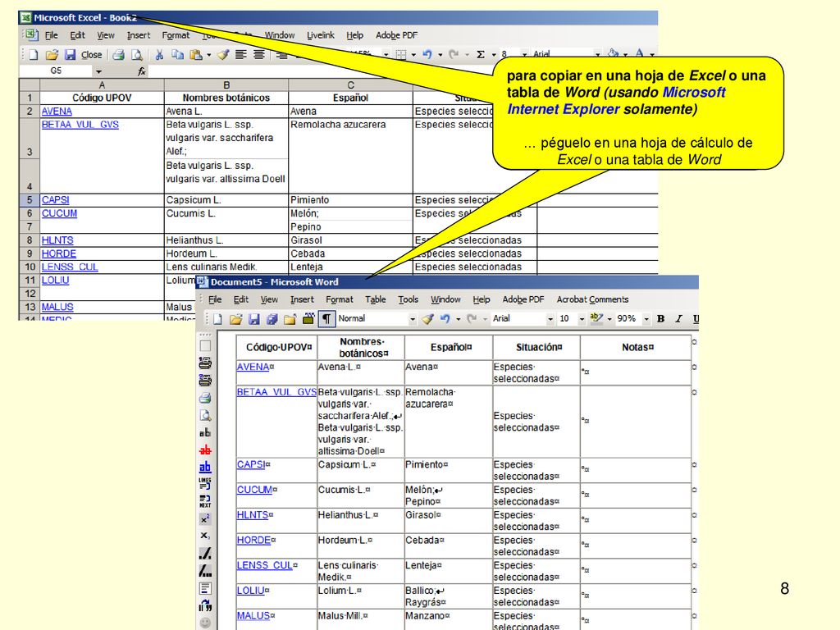Open the Livelink menu in Excel
Screen dimensions: 840x630
click(x=321, y=35)
